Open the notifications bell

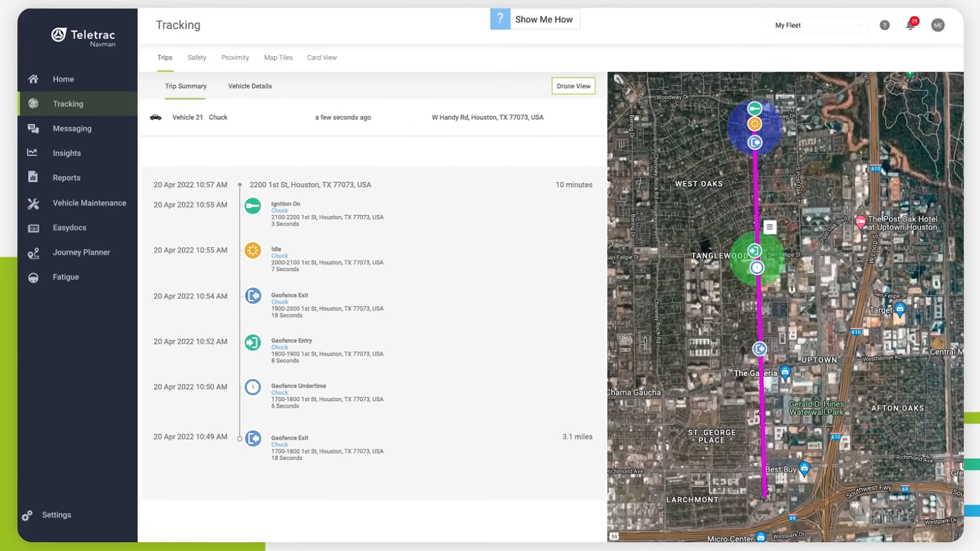910,26
